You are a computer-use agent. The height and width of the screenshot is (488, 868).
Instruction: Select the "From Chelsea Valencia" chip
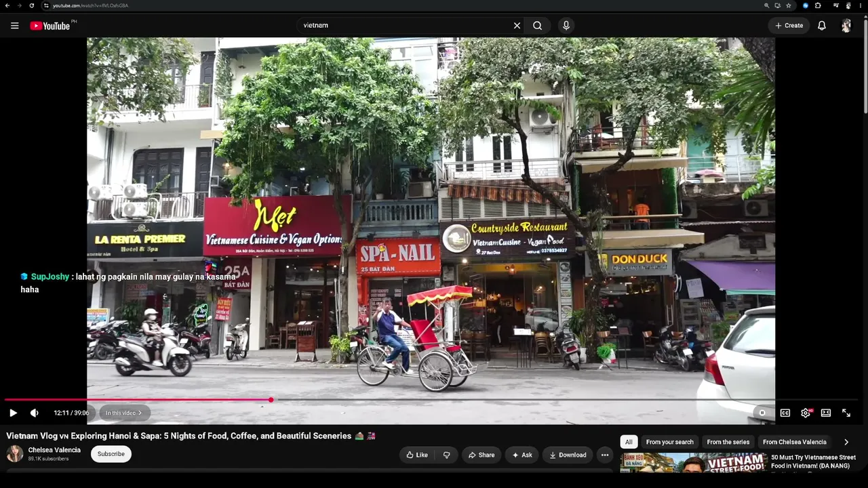coord(795,442)
